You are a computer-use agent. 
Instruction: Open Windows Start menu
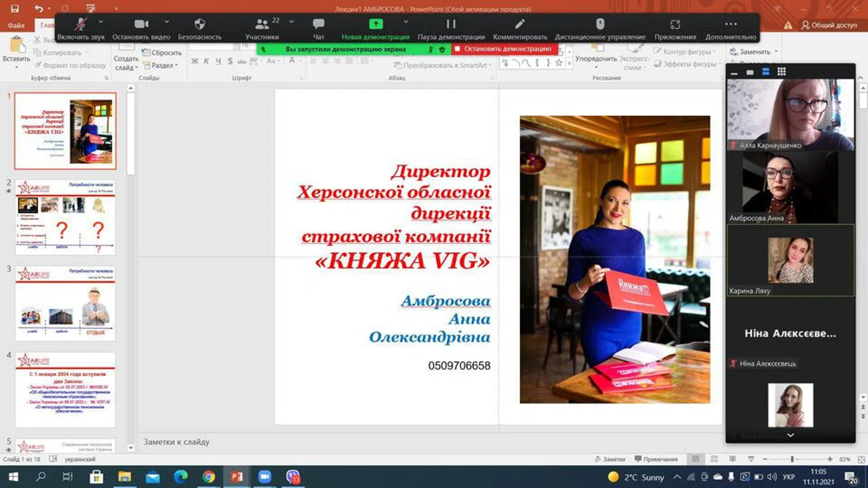pos(13,476)
